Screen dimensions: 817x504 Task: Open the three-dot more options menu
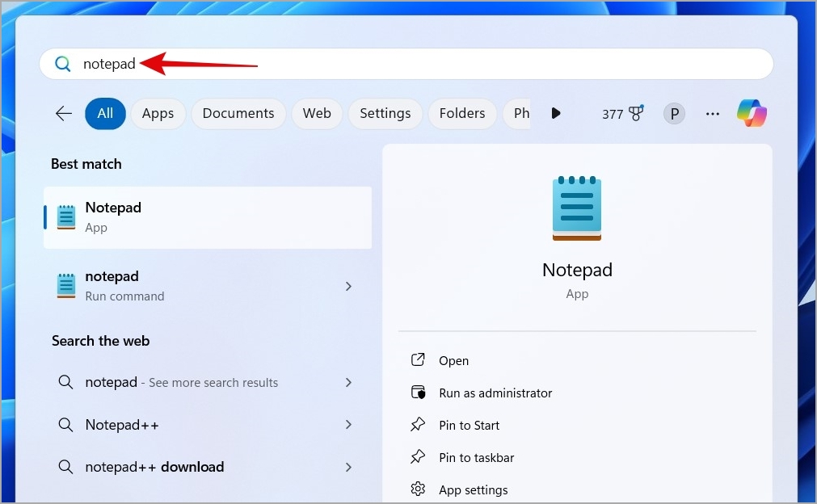pos(712,114)
